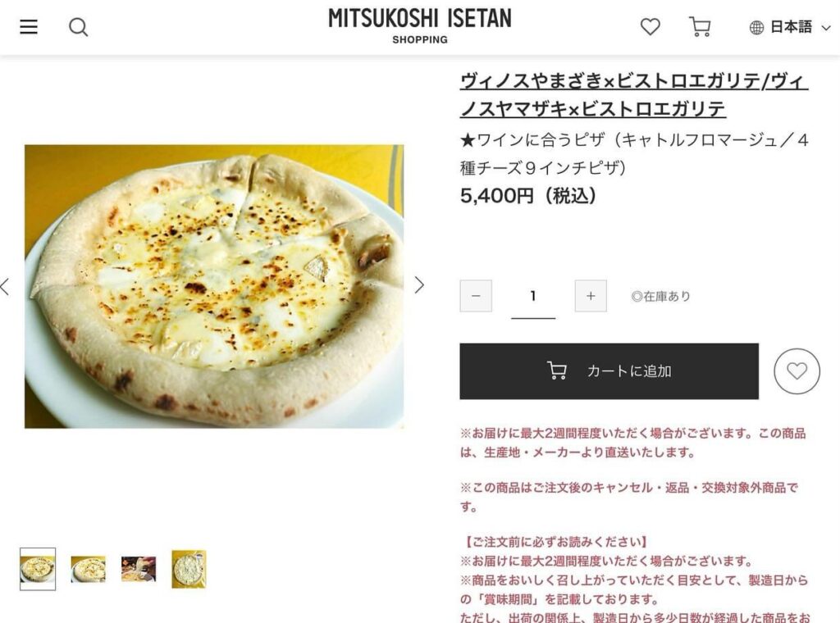Select the first pizza thumbnail
The width and height of the screenshot is (840, 623).
click(x=38, y=569)
